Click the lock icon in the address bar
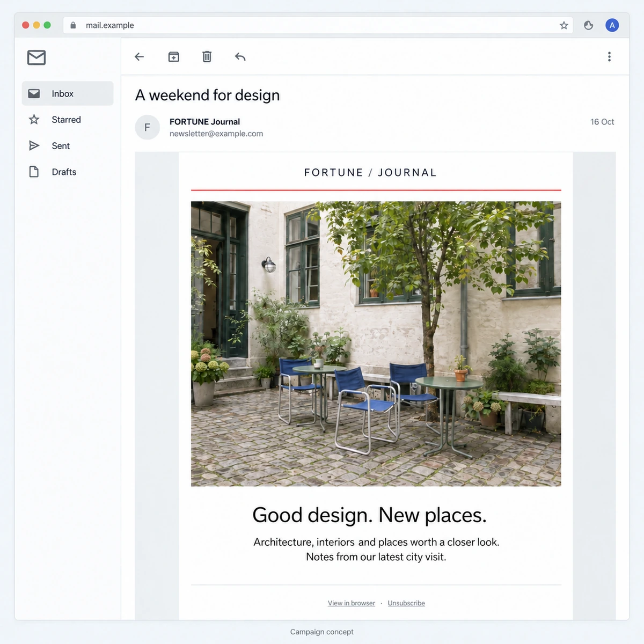The height and width of the screenshot is (644, 644). [74, 25]
